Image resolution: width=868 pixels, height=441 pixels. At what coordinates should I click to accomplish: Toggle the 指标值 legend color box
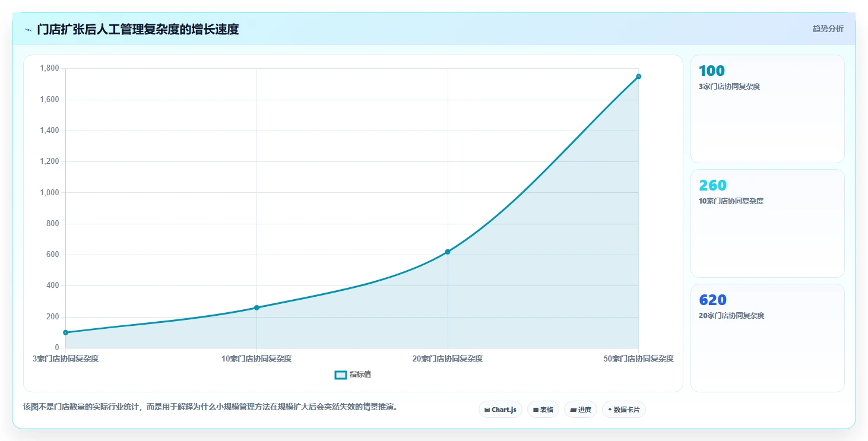341,375
